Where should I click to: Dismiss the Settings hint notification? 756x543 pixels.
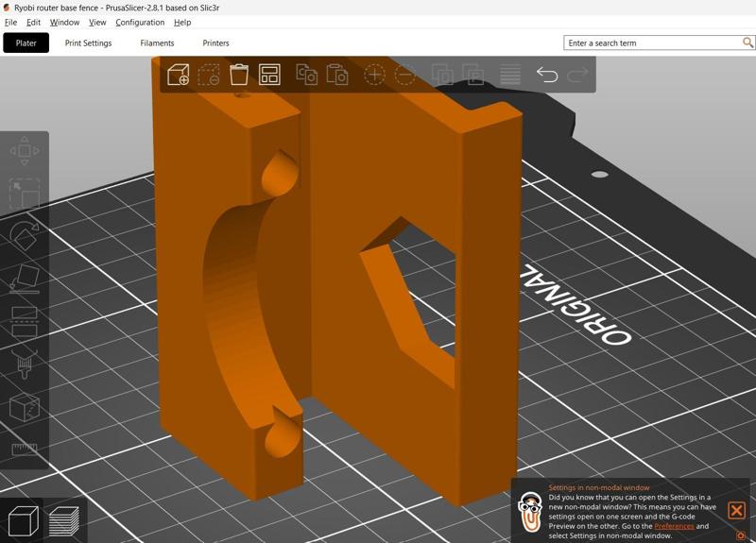point(736,511)
